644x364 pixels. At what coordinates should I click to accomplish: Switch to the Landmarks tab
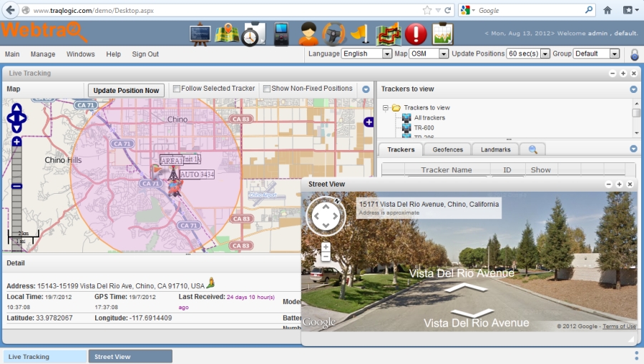(496, 149)
